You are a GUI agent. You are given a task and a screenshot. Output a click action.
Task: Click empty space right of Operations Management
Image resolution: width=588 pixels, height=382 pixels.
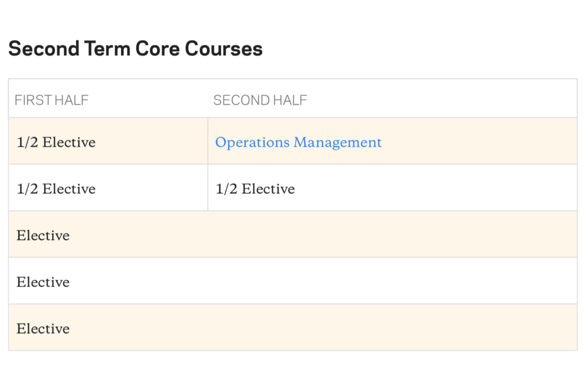(479, 142)
